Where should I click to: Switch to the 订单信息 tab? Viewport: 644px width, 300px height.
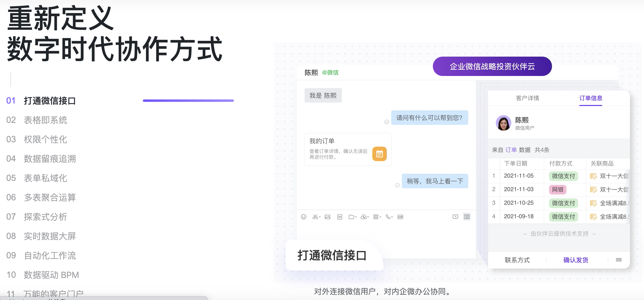coord(591,98)
